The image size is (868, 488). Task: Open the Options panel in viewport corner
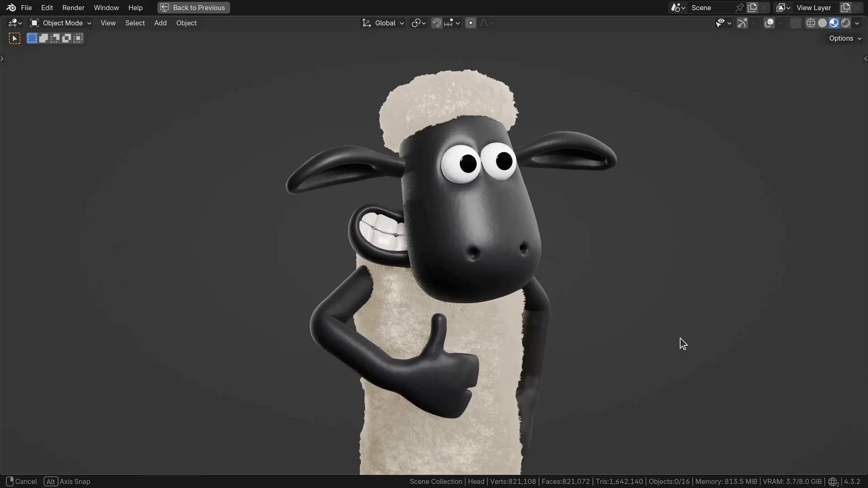(844, 38)
